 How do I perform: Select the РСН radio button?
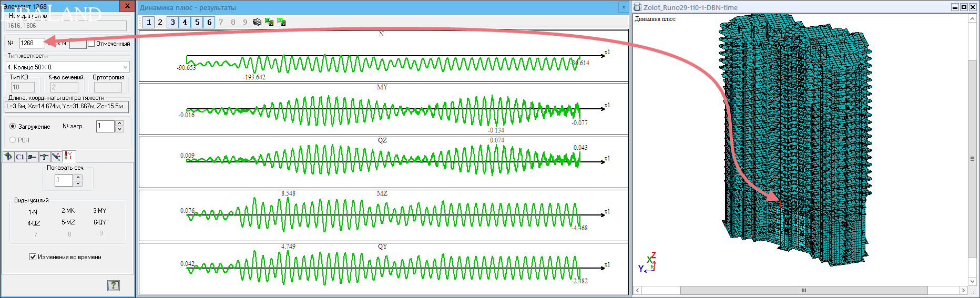[x=13, y=140]
